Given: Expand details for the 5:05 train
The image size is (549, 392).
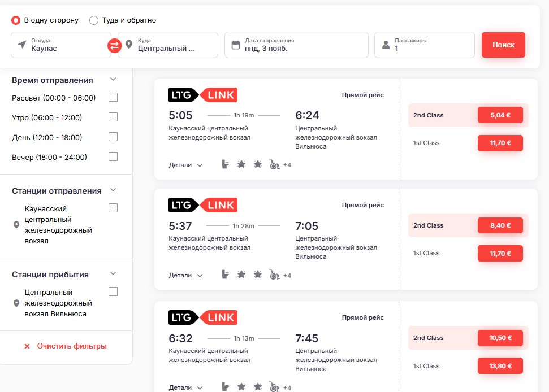Looking at the screenshot, I should pyautogui.click(x=185, y=165).
